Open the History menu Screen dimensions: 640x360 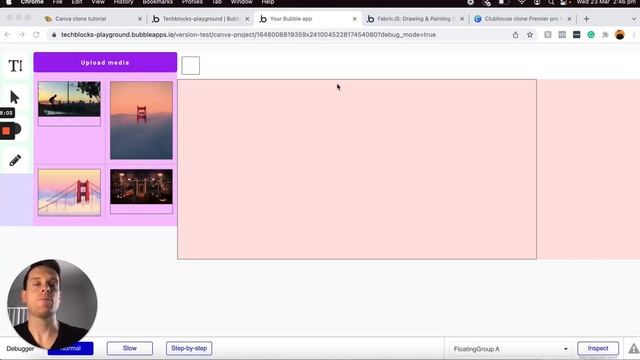pos(123,2)
